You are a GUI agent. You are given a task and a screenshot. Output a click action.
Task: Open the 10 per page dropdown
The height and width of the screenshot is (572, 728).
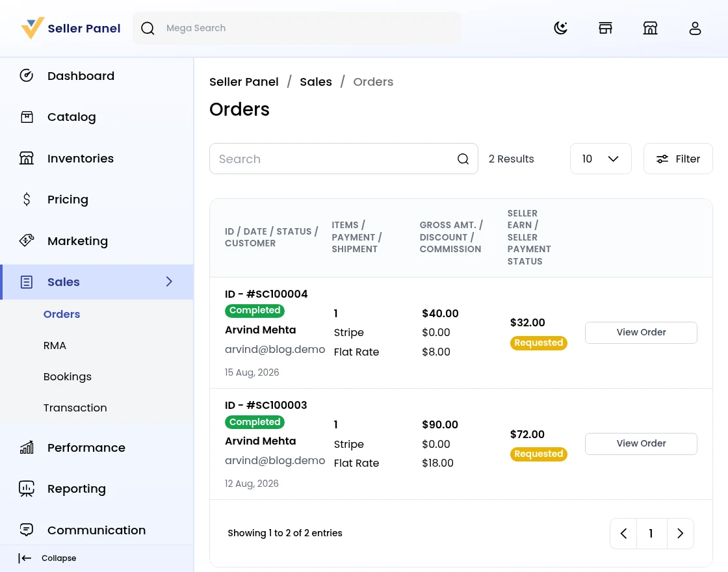(601, 159)
